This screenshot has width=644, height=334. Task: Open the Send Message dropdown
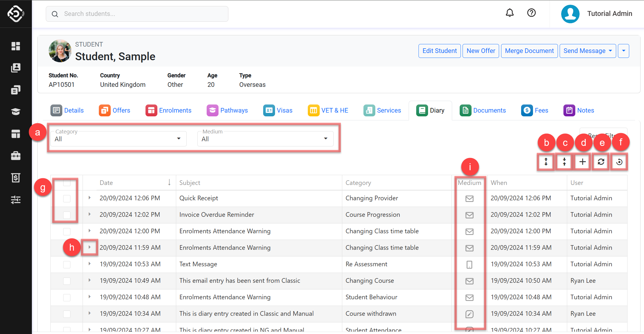click(587, 51)
